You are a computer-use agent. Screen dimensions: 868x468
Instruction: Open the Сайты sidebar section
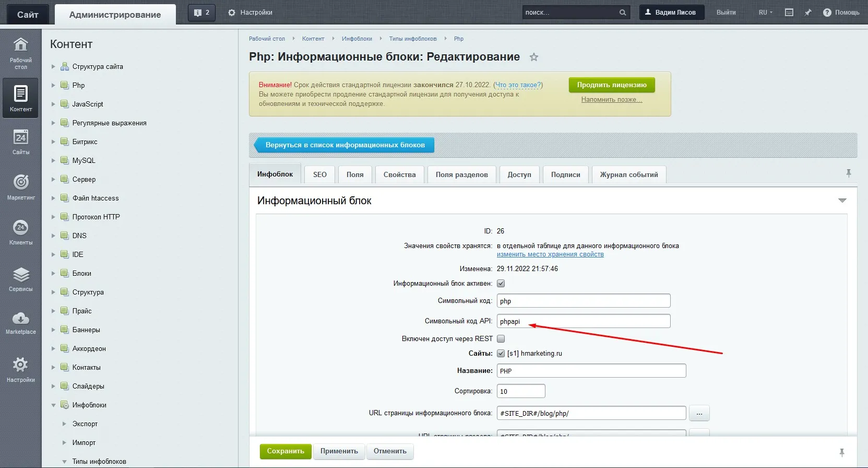[x=21, y=142]
